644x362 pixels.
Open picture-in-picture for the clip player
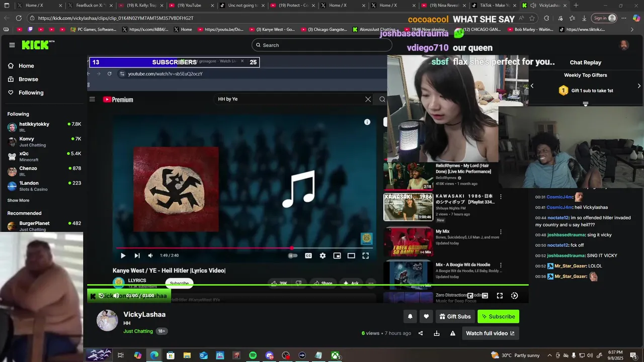[470, 296]
